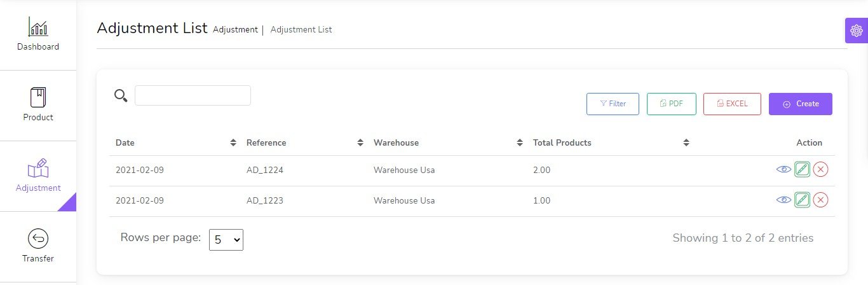Click the search magnifier icon

[120, 95]
